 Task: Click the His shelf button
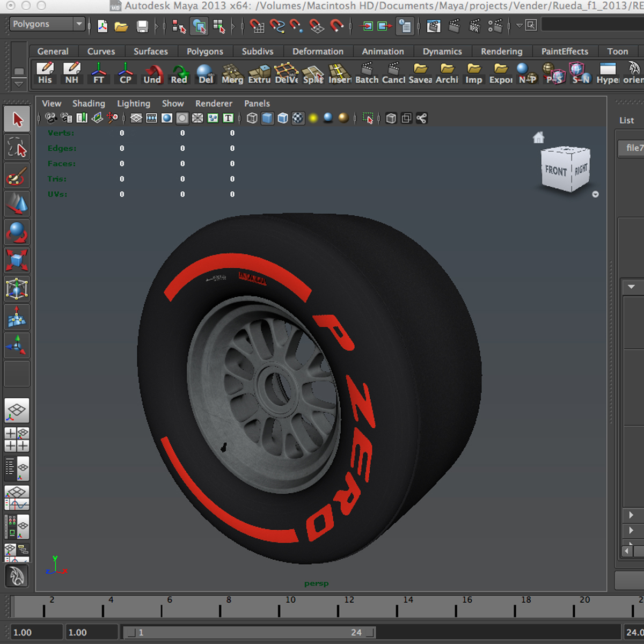45,74
